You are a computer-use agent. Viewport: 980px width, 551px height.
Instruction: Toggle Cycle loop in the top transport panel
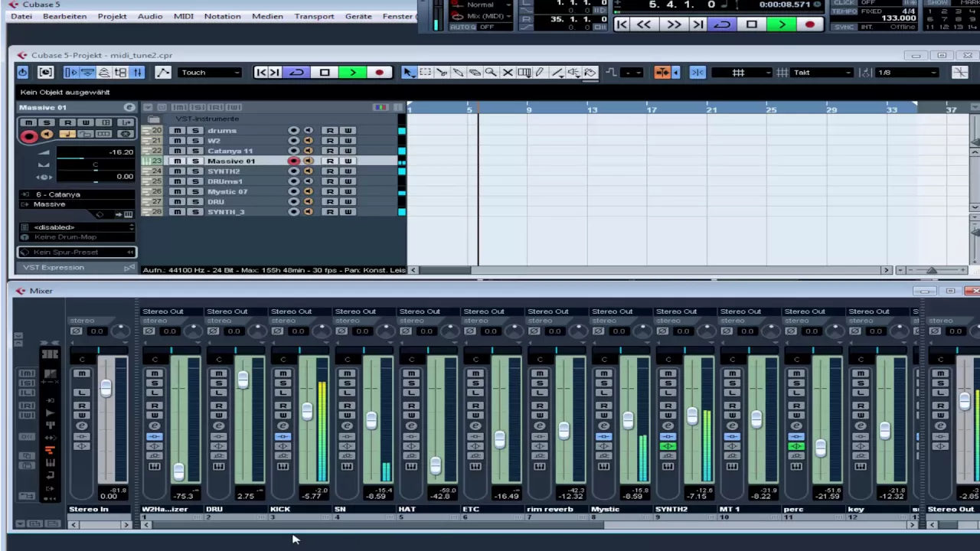[x=722, y=24]
